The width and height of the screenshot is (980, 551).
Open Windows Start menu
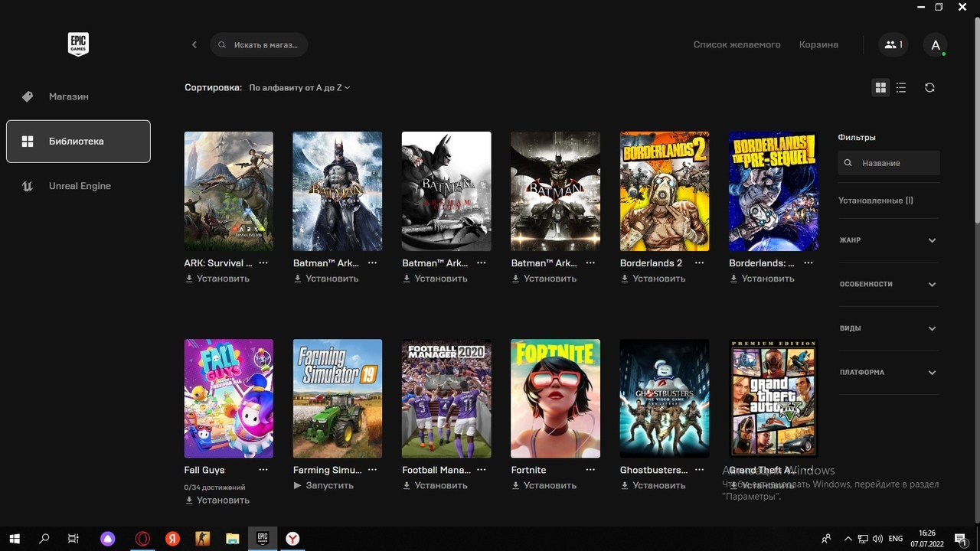[x=14, y=539]
